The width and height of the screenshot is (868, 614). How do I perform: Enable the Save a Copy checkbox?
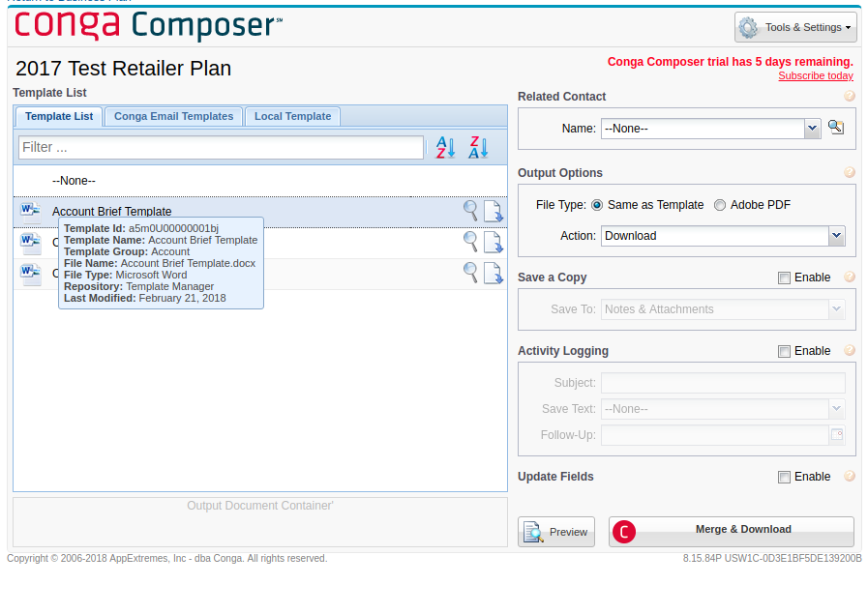click(784, 278)
